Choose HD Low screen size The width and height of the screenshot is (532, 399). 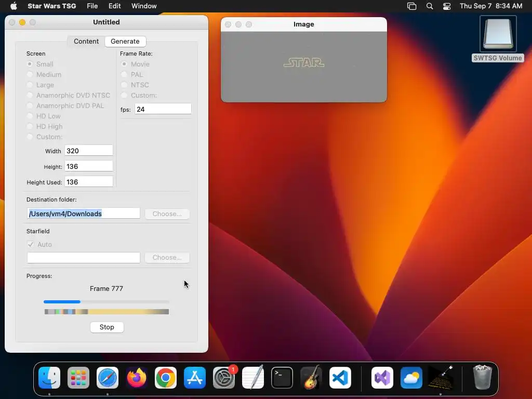(x=30, y=116)
